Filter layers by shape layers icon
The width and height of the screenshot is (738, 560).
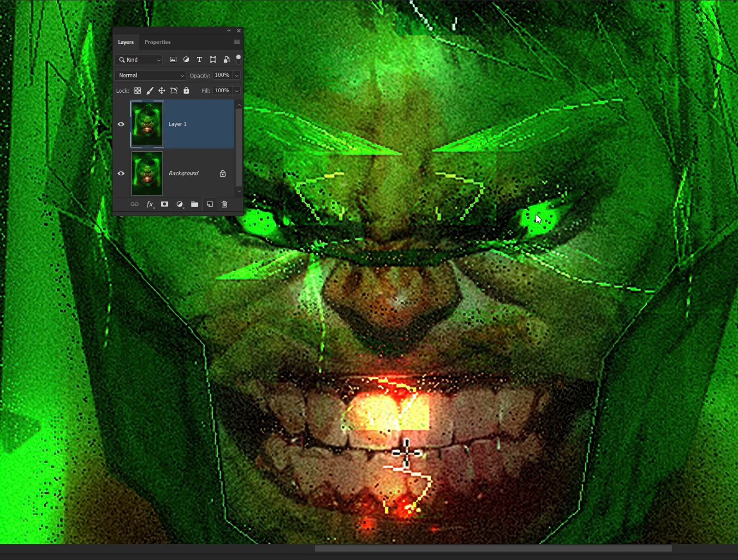[213, 60]
